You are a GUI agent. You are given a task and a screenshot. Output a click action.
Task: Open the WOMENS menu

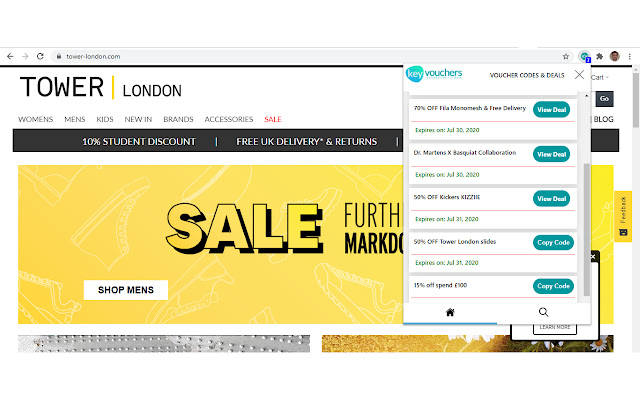coord(36,119)
